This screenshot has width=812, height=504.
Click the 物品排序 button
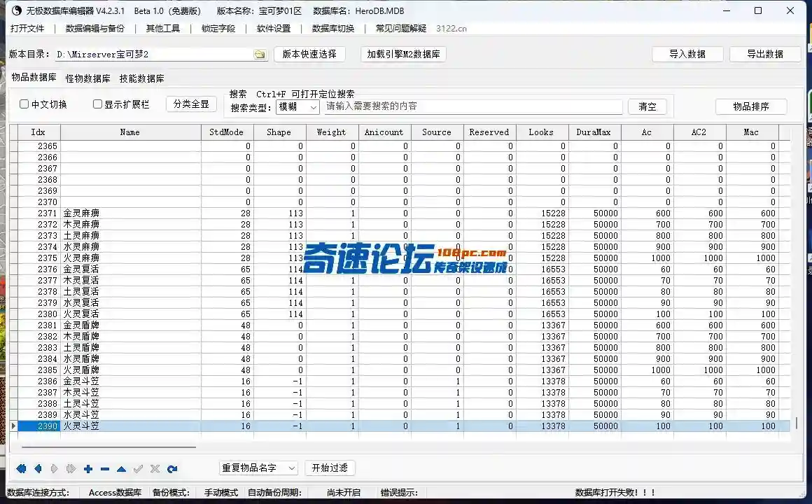[x=751, y=106]
